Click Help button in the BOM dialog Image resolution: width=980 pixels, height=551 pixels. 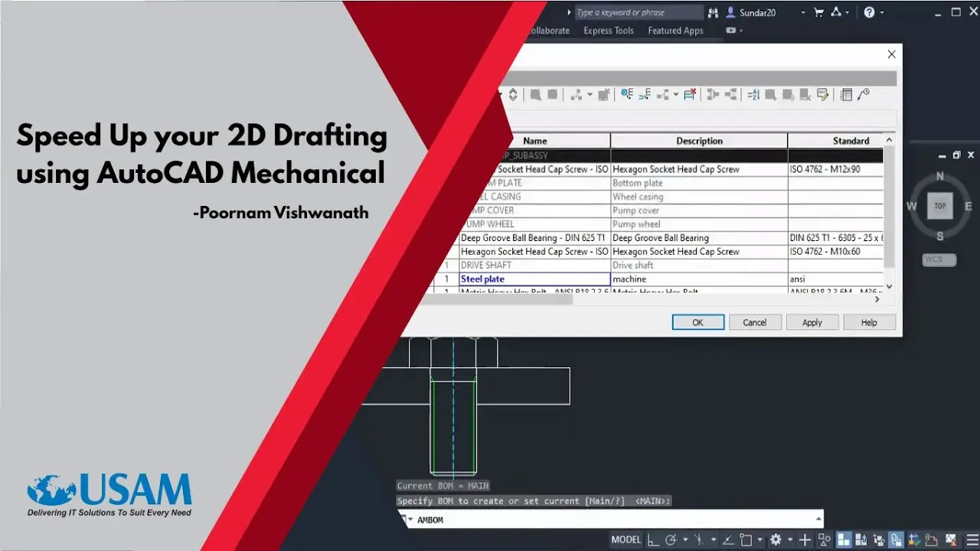coord(869,322)
